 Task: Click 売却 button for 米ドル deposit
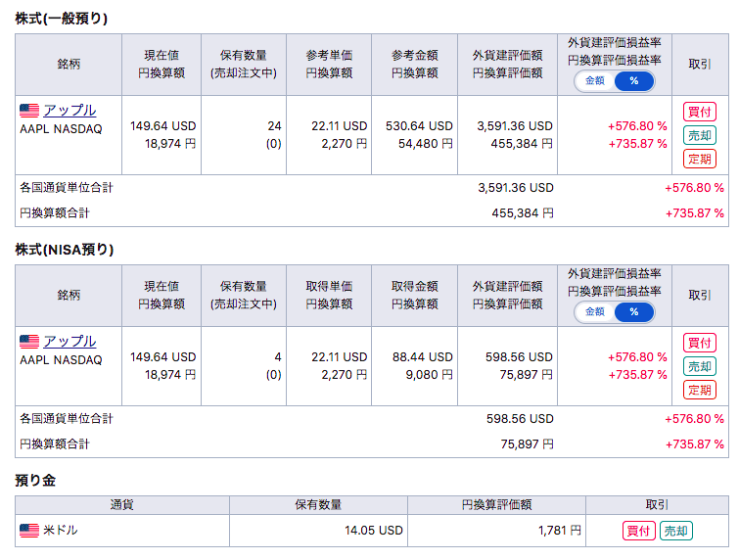click(675, 531)
